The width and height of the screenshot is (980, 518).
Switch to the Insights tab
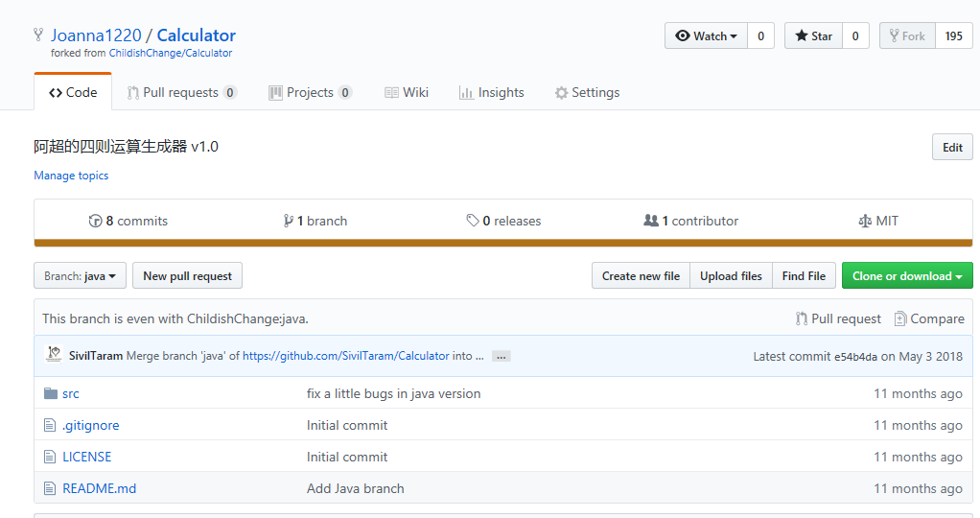click(x=492, y=93)
